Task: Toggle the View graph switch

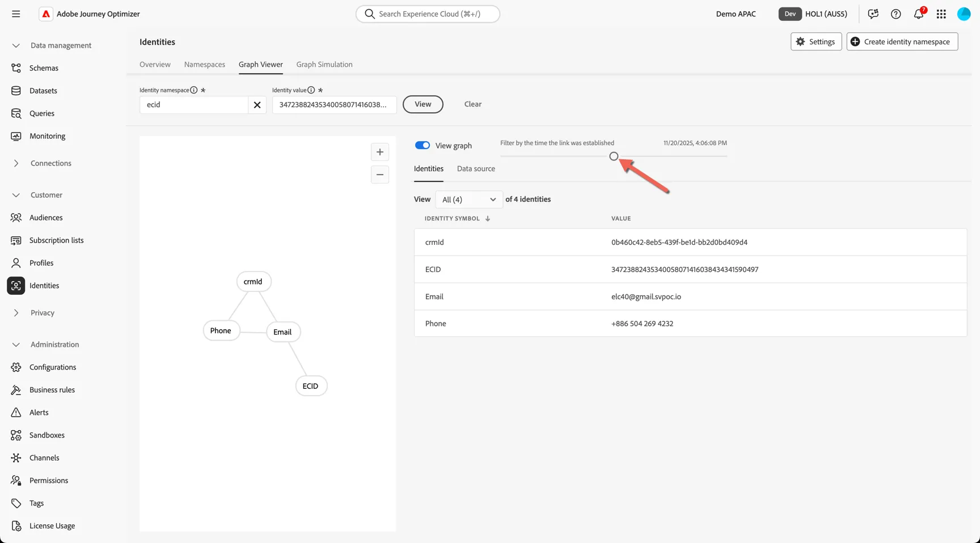Action: tap(423, 145)
